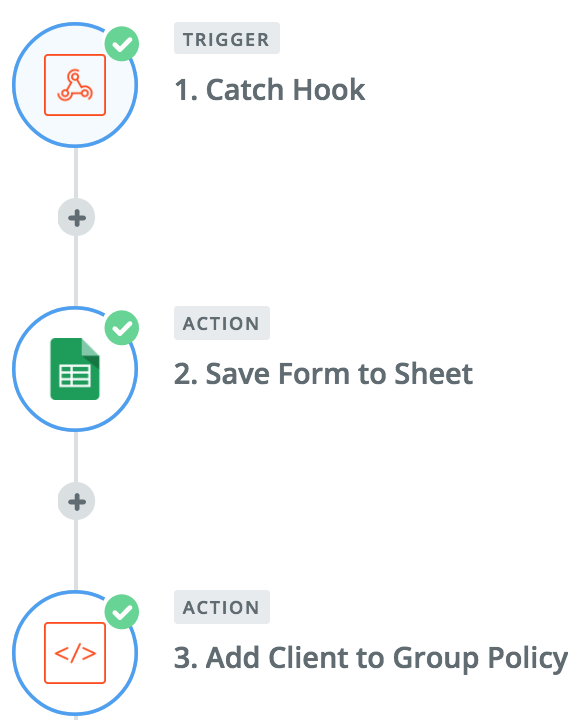586x720 pixels.
Task: Click connector line just above Google Sheets circle
Action: (76, 271)
